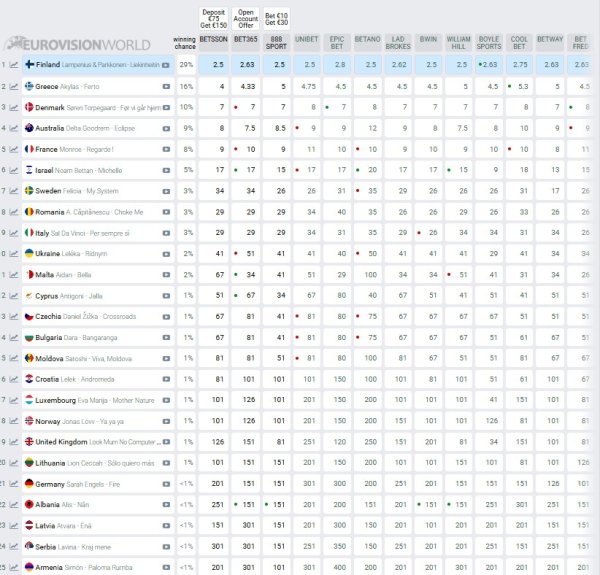This screenshot has width=600, height=575.
Task: Play the video for Luxembourg's entry
Action: coord(166,400)
